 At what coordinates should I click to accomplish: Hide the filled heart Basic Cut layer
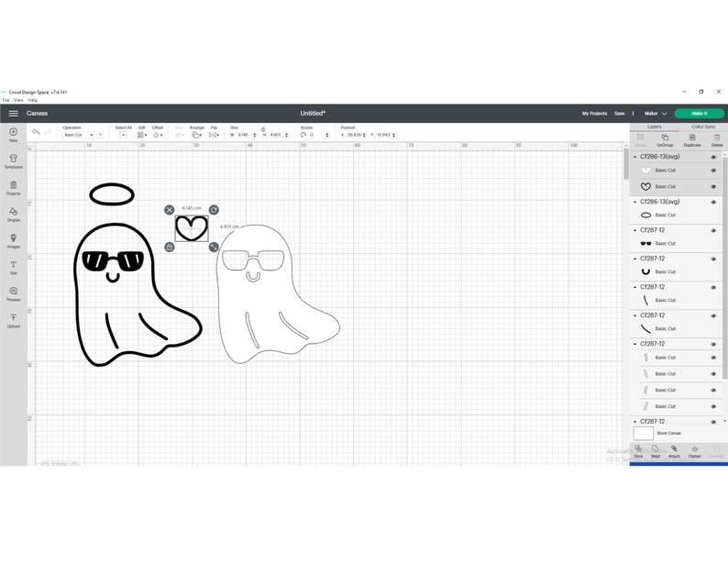[x=713, y=171]
